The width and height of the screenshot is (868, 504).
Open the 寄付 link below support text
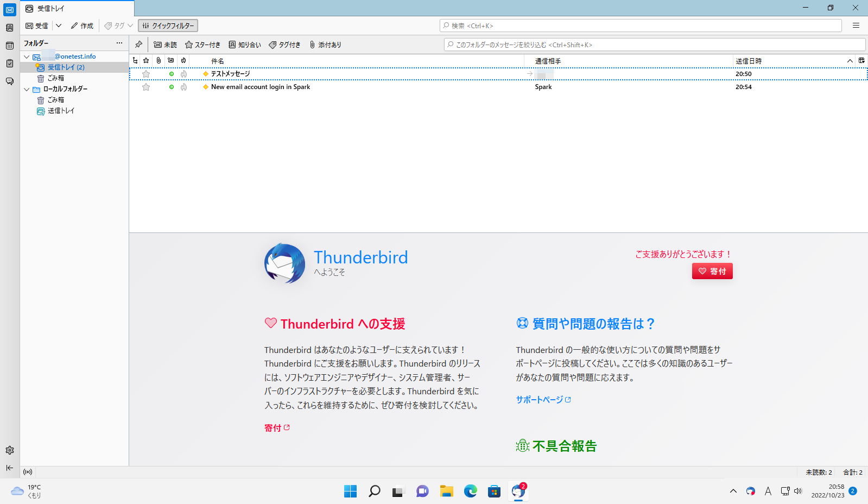(x=277, y=428)
